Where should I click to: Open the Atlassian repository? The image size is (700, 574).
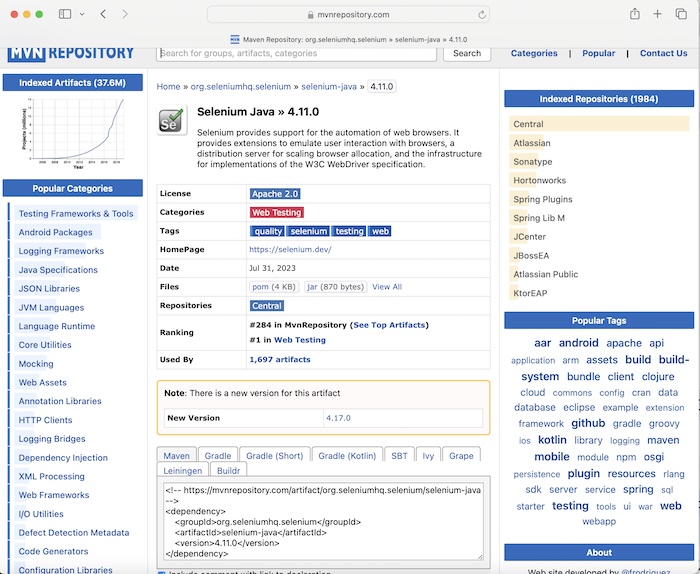tap(532, 143)
